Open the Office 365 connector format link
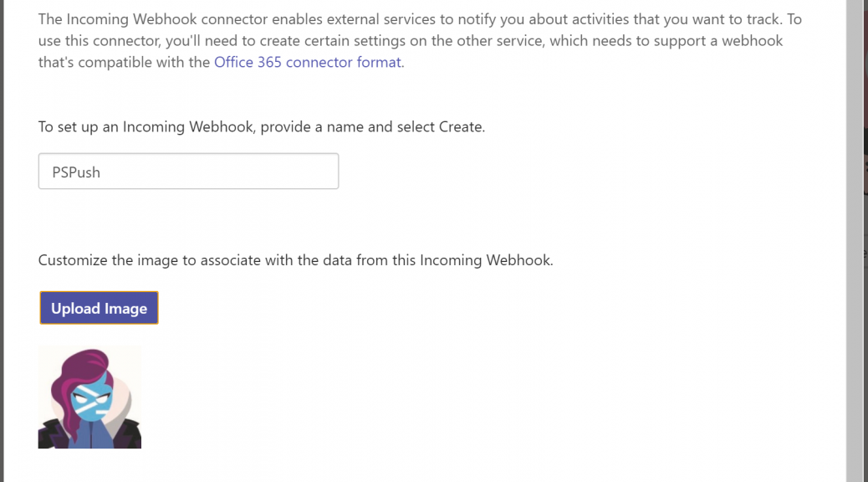The width and height of the screenshot is (868, 482). [309, 62]
